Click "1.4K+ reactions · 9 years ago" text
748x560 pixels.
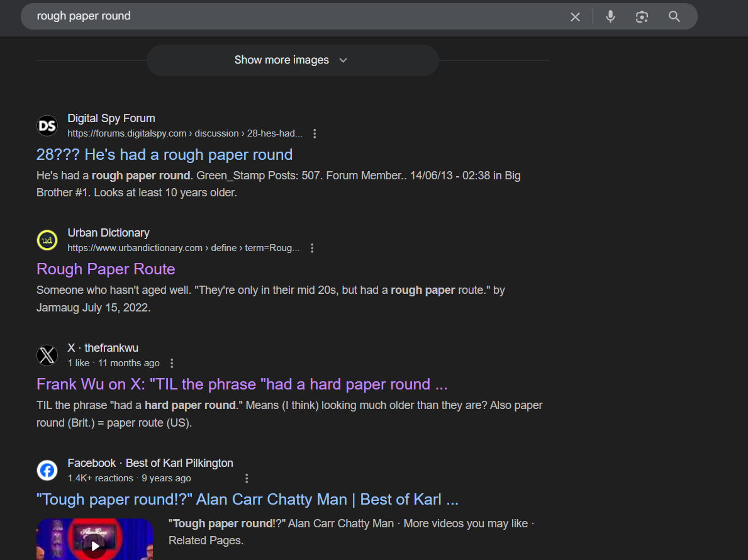(x=129, y=478)
